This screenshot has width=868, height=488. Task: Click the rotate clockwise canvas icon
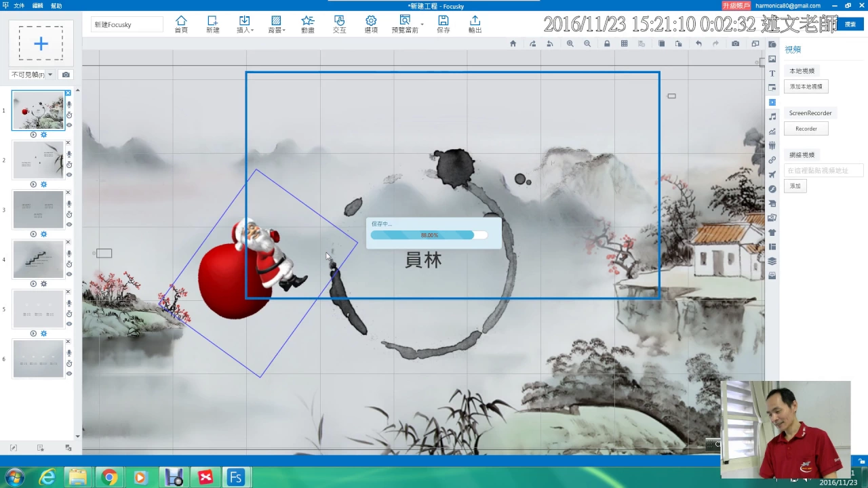pos(532,43)
